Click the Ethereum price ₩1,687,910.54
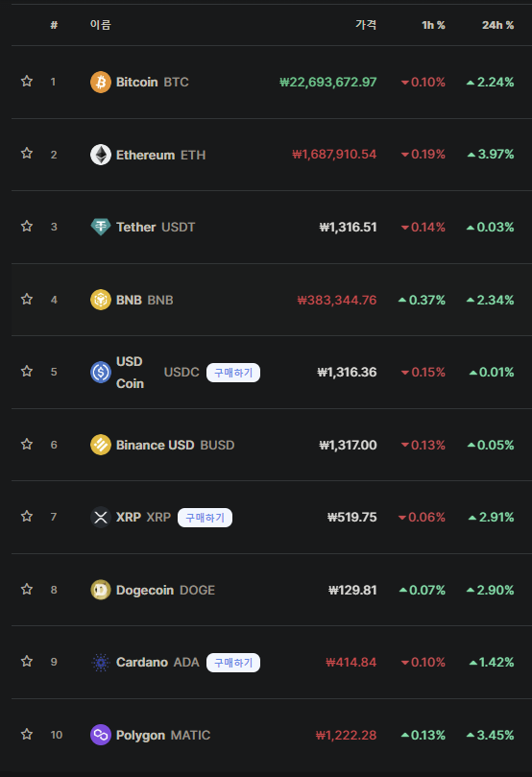Image resolution: width=532 pixels, height=777 pixels. 334,155
